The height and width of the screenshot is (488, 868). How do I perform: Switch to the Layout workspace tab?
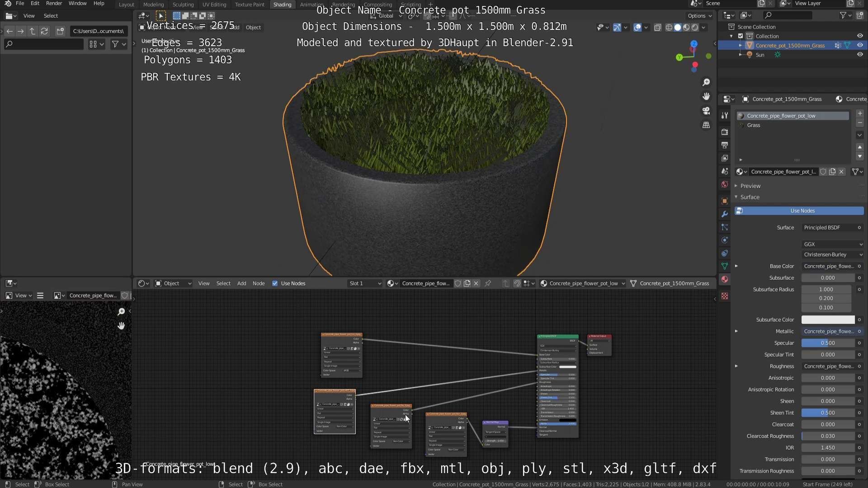point(127,5)
